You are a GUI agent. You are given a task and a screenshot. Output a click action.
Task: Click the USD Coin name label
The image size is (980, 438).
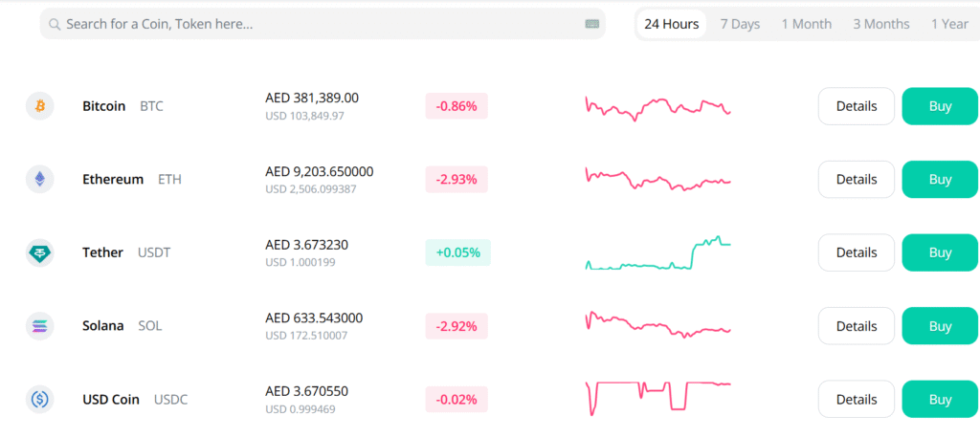point(111,399)
